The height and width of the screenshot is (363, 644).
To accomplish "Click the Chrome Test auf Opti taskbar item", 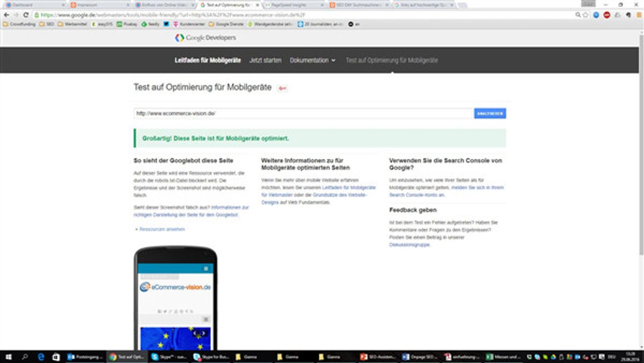I will click(127, 357).
